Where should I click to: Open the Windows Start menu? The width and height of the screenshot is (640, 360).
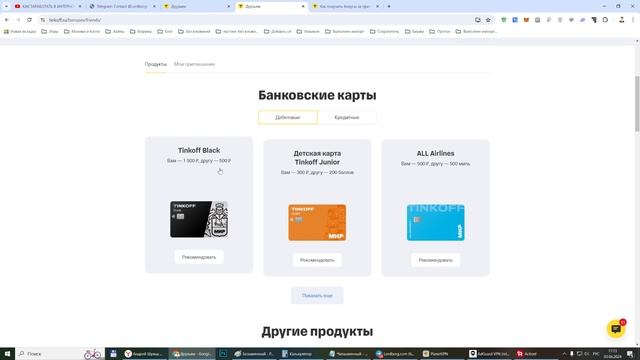point(7,353)
